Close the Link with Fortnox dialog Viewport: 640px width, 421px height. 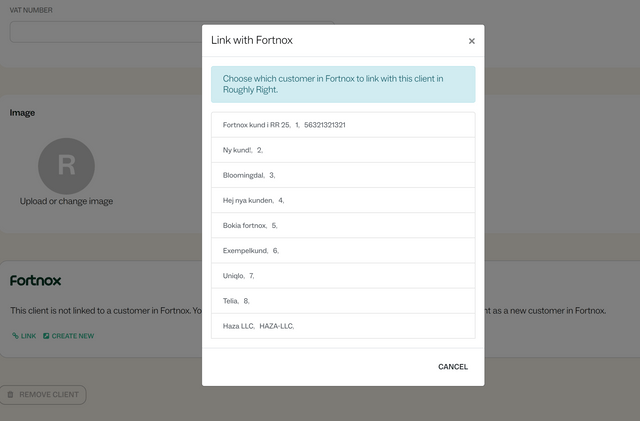click(471, 41)
